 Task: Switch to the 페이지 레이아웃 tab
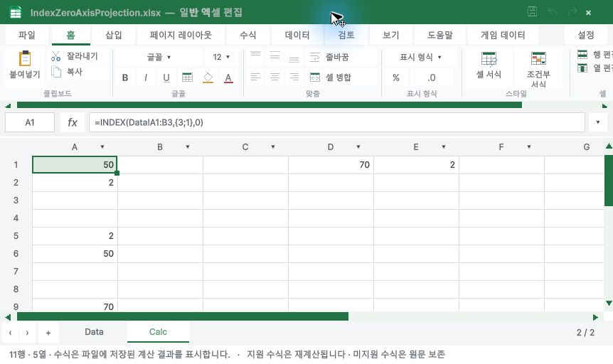tap(181, 35)
